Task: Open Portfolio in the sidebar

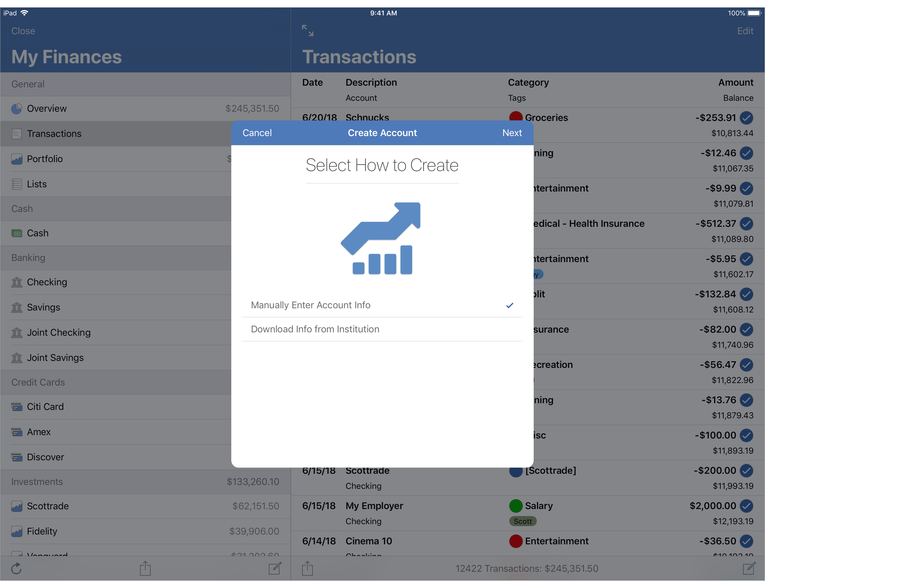Action: click(115, 159)
